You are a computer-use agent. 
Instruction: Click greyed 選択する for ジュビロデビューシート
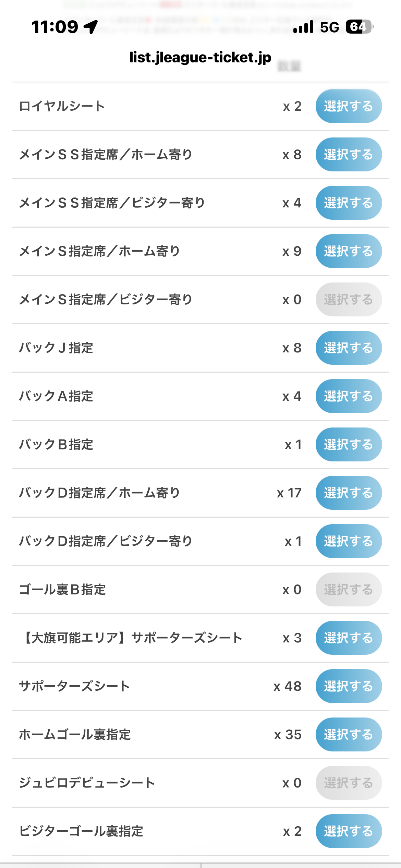pos(348,783)
